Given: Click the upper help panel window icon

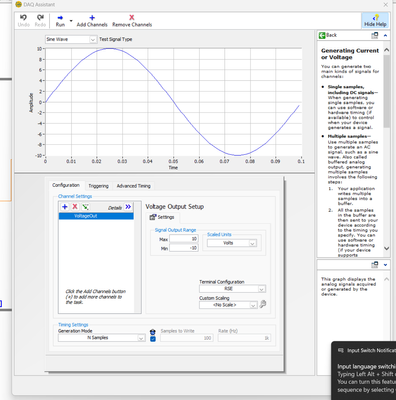Looking at the screenshot, I should click(x=375, y=35).
